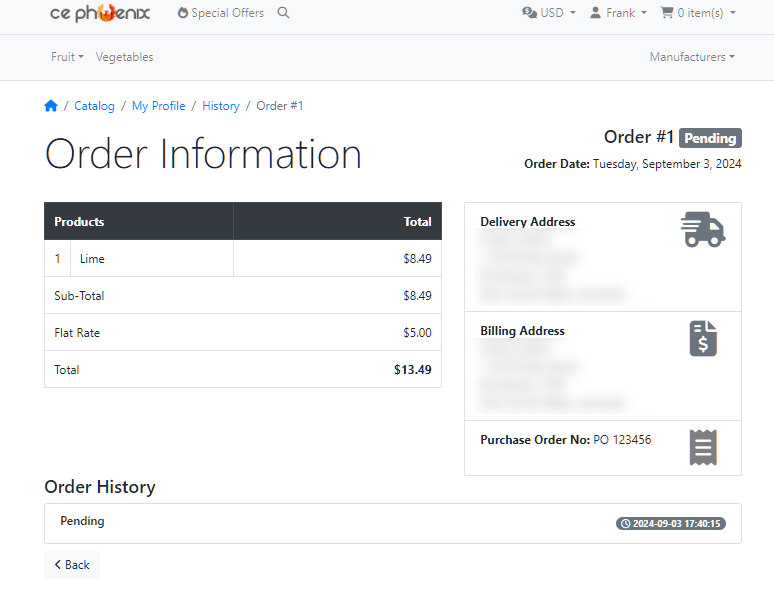Navigate to the History breadcrumb

221,106
